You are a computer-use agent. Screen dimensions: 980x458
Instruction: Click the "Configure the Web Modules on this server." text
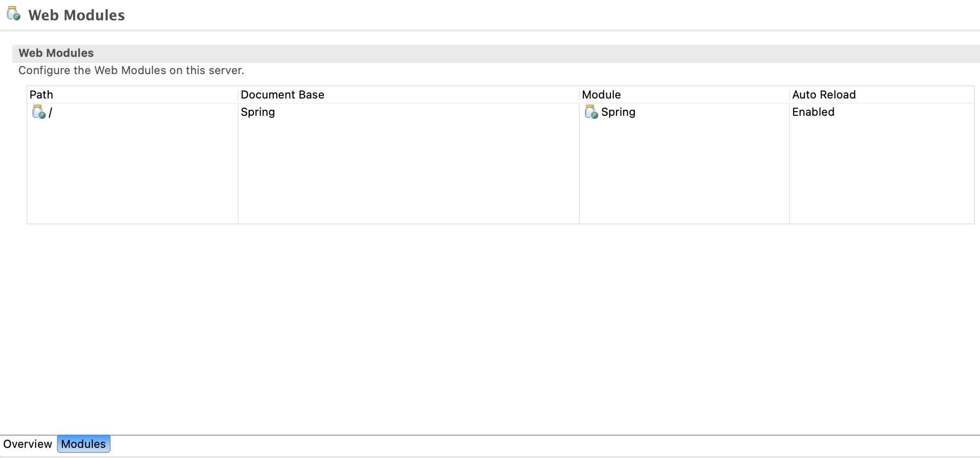click(132, 71)
